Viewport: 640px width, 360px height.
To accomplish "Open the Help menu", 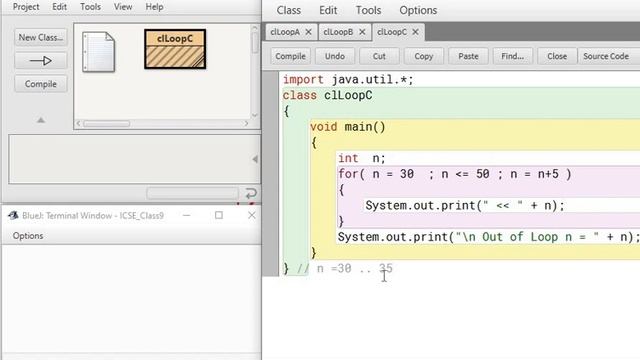I will coord(154,7).
